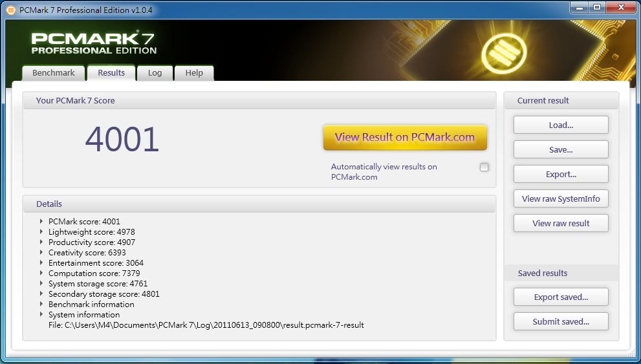641x364 pixels.
Task: Expand the Productivity score entry
Action: click(41, 242)
